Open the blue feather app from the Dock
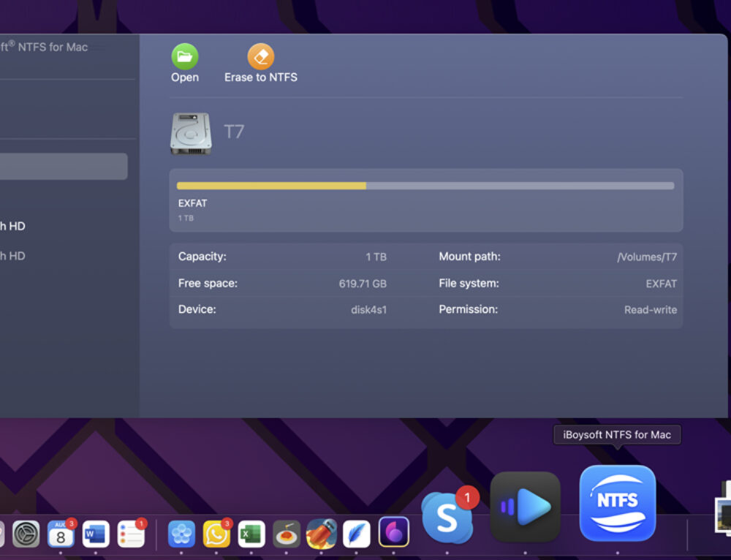 click(x=356, y=534)
